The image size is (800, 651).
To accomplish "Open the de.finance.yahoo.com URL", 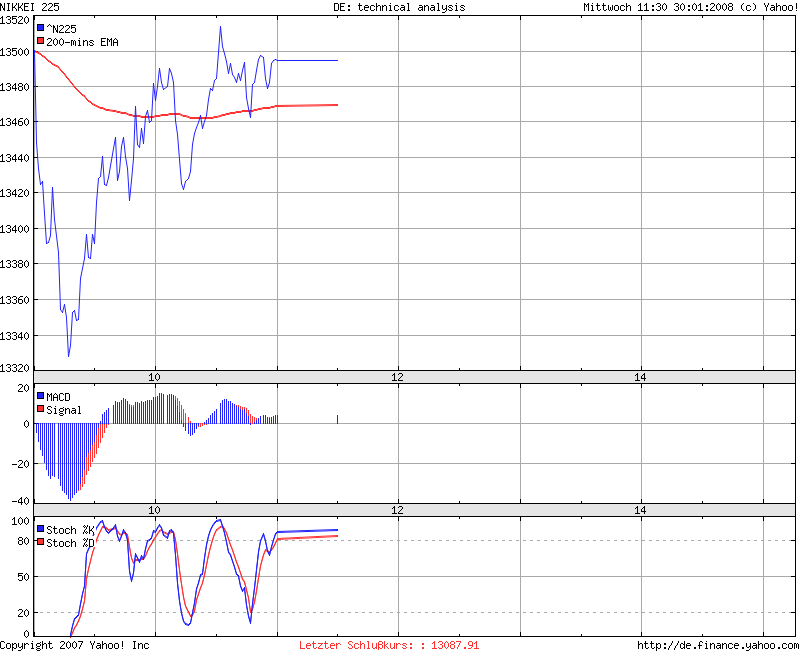I will pyautogui.click(x=717, y=645).
